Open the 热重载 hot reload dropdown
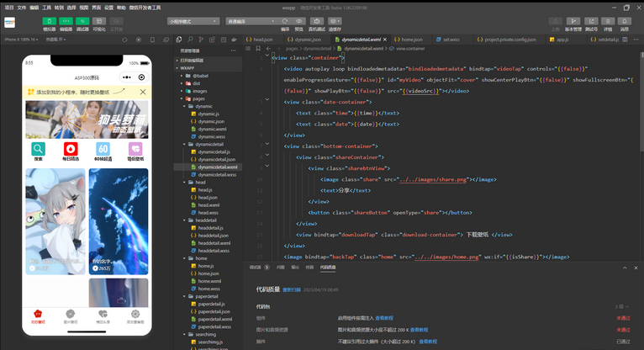This screenshot has height=350, width=644. (x=55, y=40)
